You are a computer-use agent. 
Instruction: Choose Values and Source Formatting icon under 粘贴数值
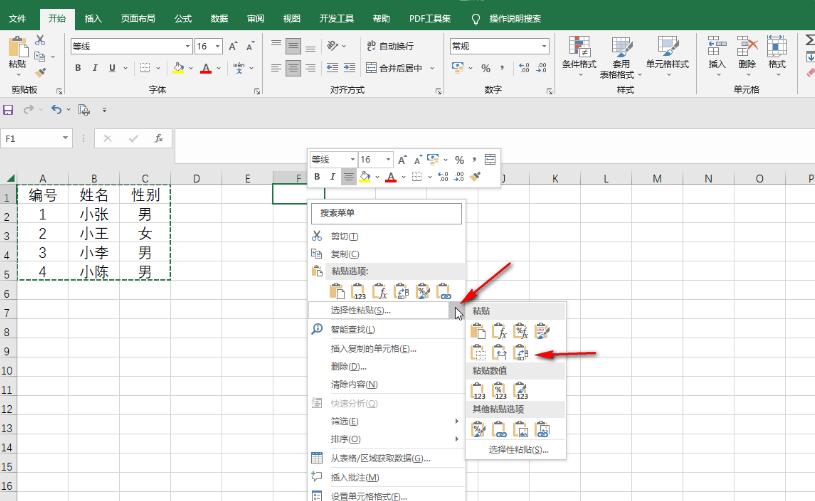click(520, 391)
